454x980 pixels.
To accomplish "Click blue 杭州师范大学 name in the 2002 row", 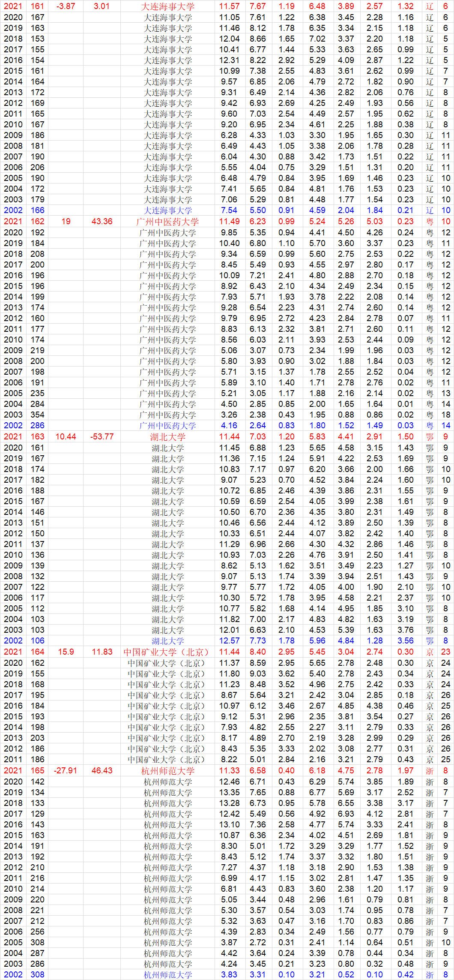I will 167,975.
